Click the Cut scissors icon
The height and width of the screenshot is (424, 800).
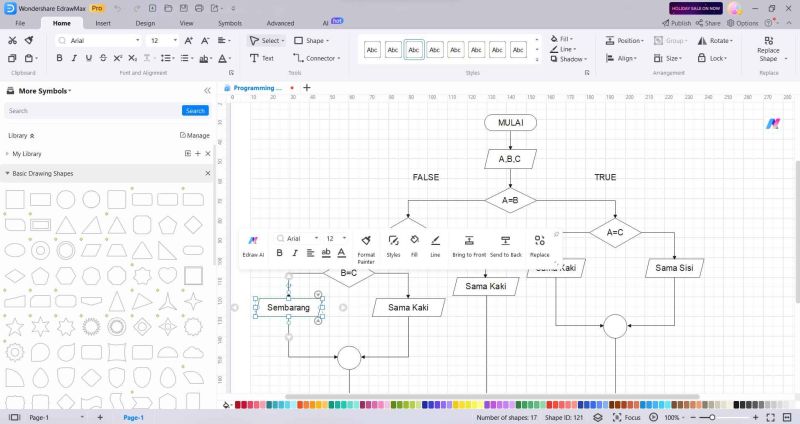click(13, 40)
